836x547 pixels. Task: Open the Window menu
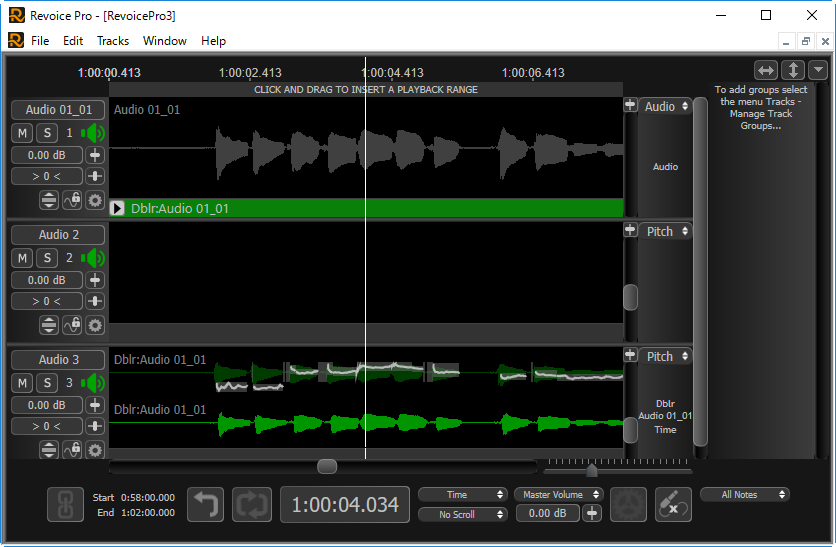[165, 41]
